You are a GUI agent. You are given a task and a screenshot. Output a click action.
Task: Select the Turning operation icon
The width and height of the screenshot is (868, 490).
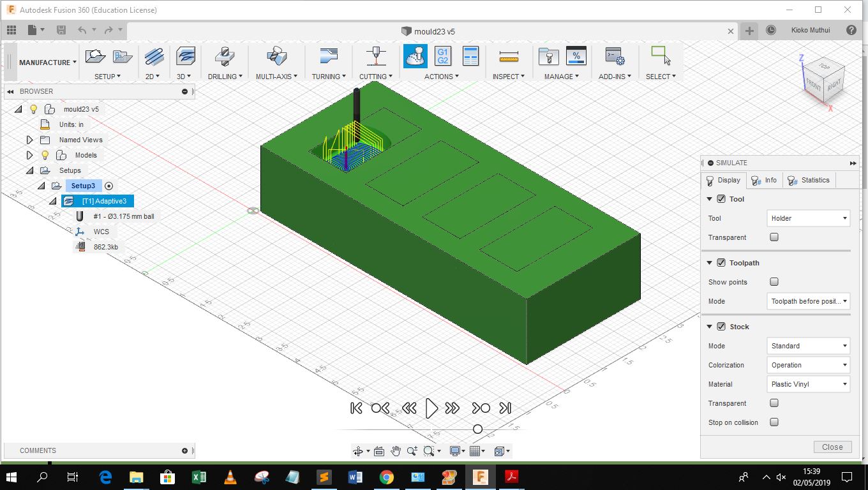tap(329, 56)
